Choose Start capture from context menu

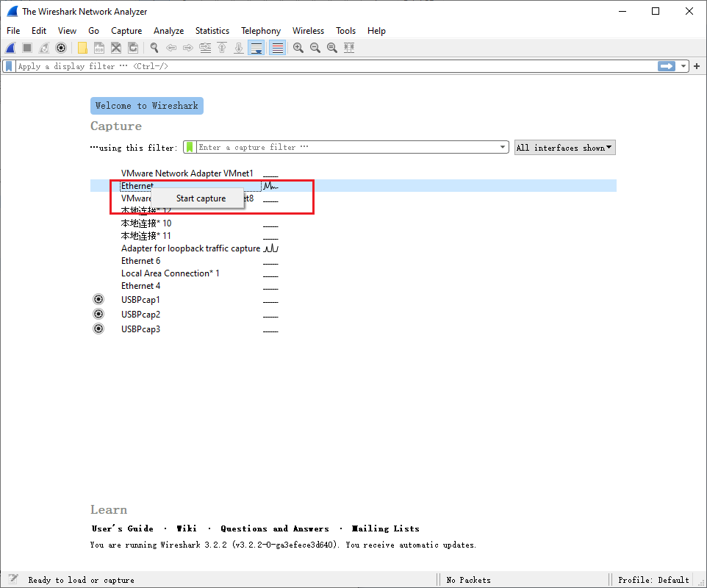[x=198, y=198]
